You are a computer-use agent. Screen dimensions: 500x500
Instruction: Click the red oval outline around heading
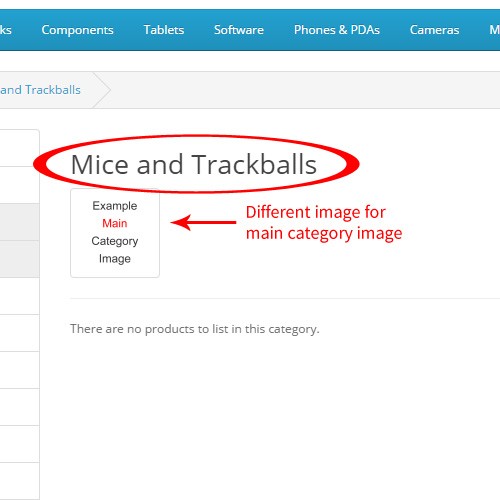pos(196,164)
